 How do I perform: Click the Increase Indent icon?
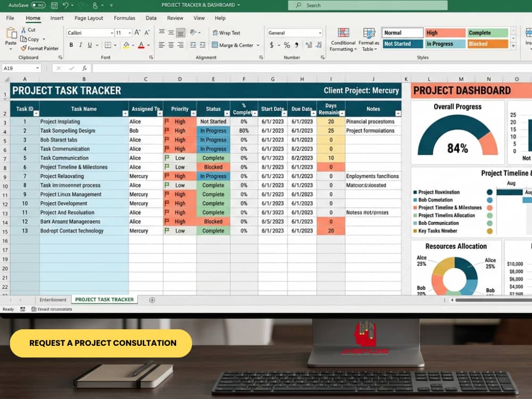click(x=203, y=45)
